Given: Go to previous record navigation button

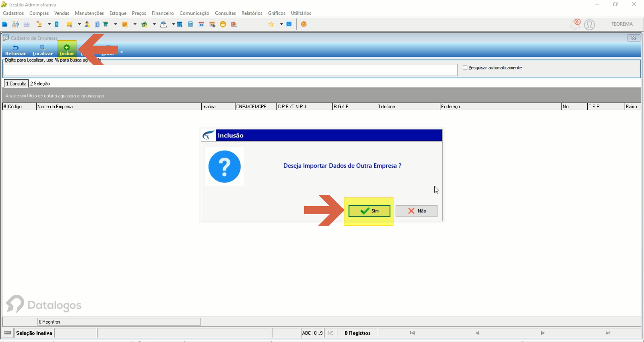Looking at the screenshot, I should pyautogui.click(x=477, y=333).
